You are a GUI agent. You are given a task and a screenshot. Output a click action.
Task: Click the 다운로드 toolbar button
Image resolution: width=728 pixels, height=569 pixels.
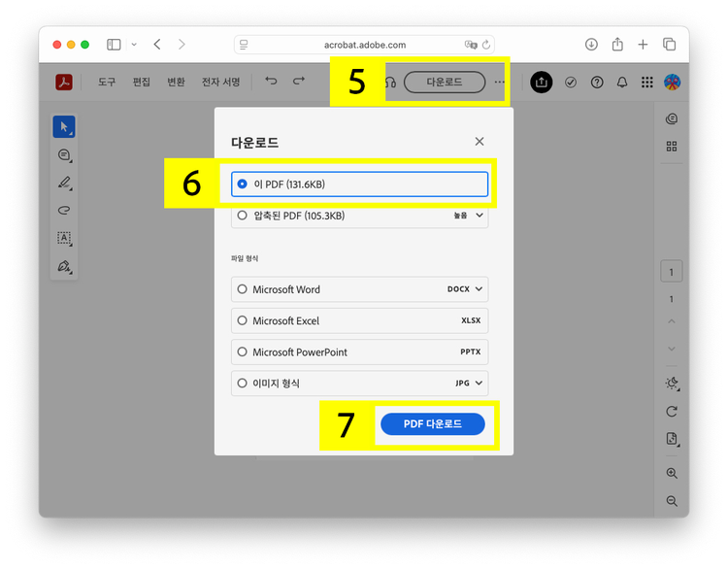pos(445,83)
